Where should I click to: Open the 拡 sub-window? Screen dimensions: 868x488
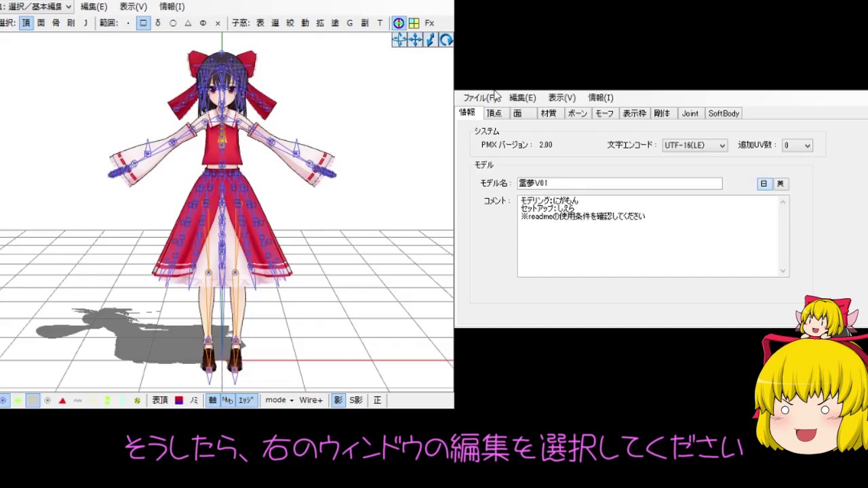tap(320, 23)
